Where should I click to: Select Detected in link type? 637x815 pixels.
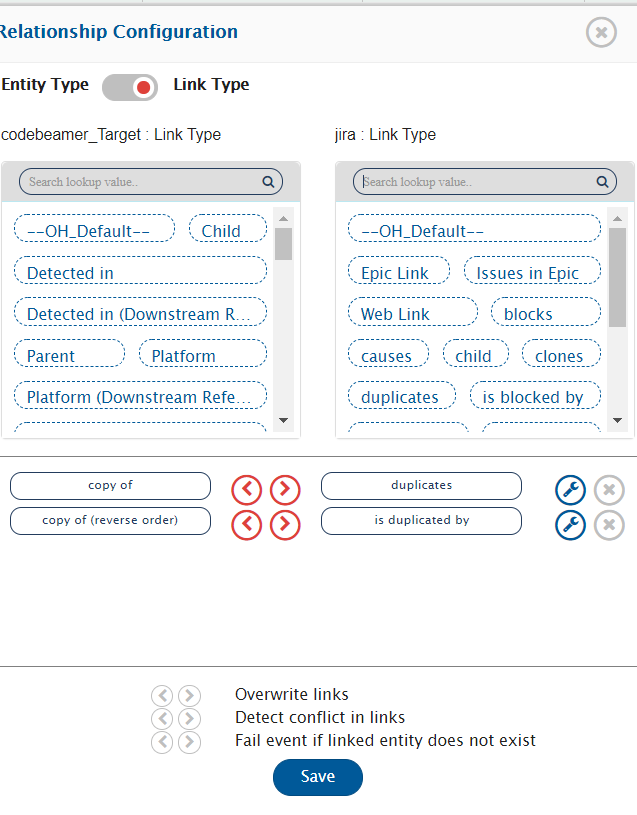pos(140,272)
